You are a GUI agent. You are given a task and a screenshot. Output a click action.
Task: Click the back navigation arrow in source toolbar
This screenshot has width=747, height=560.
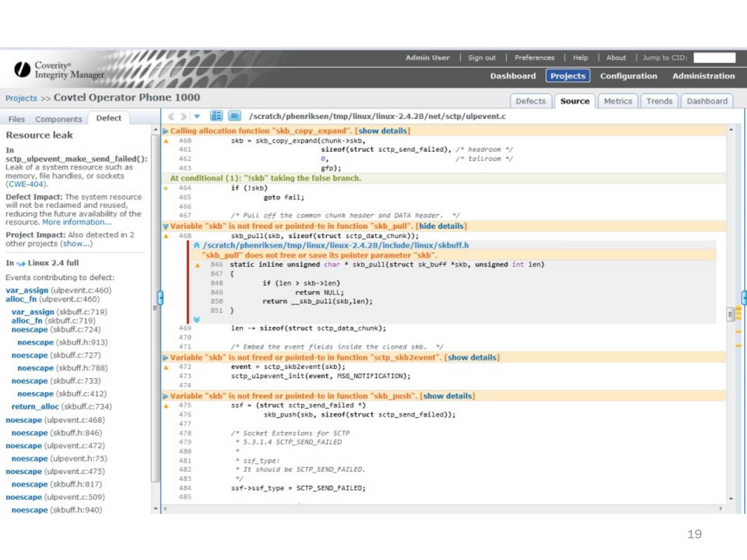pyautogui.click(x=171, y=116)
